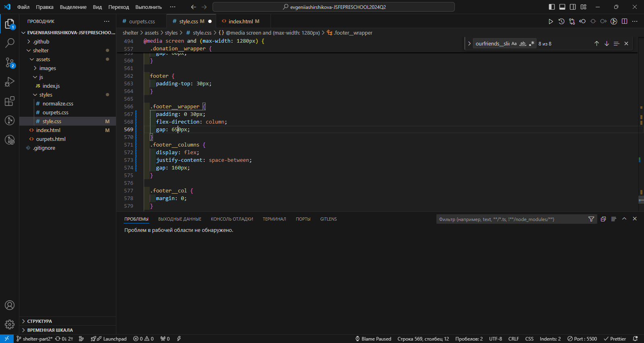
Task: Open the command center search box
Action: 334,7
